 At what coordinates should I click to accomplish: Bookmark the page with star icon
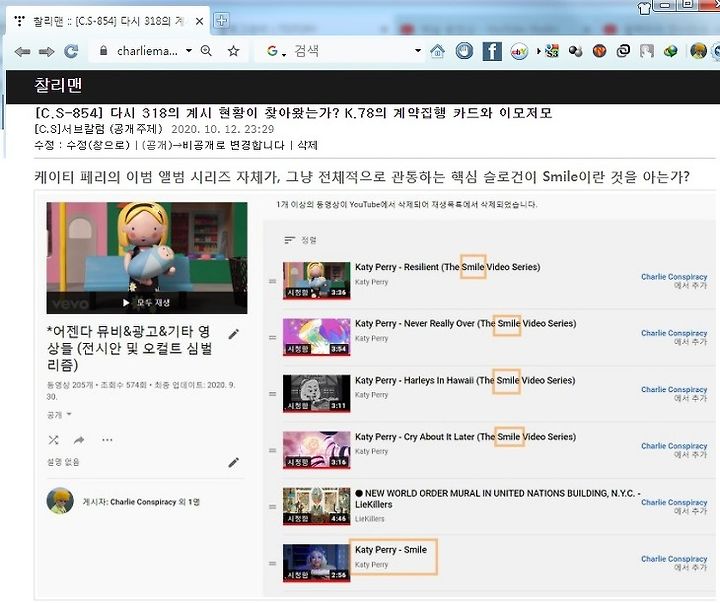[233, 51]
